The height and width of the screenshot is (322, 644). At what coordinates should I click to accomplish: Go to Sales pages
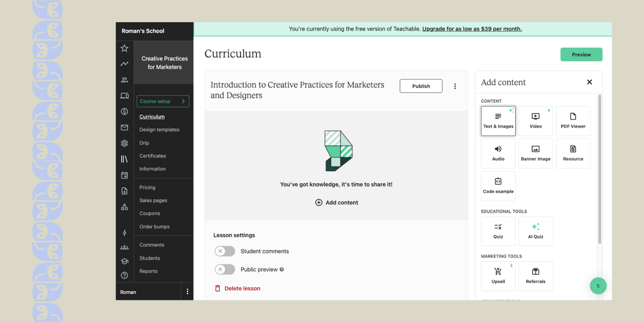tap(153, 200)
